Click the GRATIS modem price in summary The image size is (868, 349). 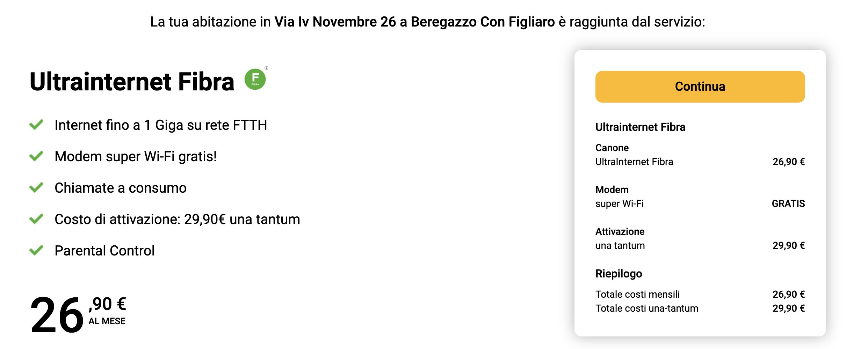click(x=788, y=203)
